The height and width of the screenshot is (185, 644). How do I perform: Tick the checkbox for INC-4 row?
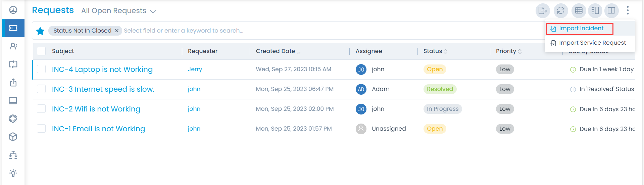[x=41, y=69]
